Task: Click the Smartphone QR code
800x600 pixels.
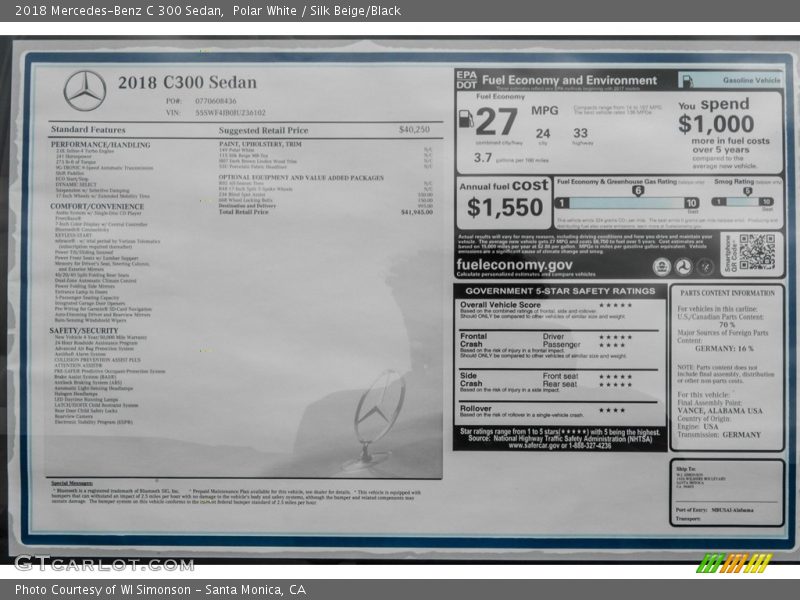Action: 756,252
